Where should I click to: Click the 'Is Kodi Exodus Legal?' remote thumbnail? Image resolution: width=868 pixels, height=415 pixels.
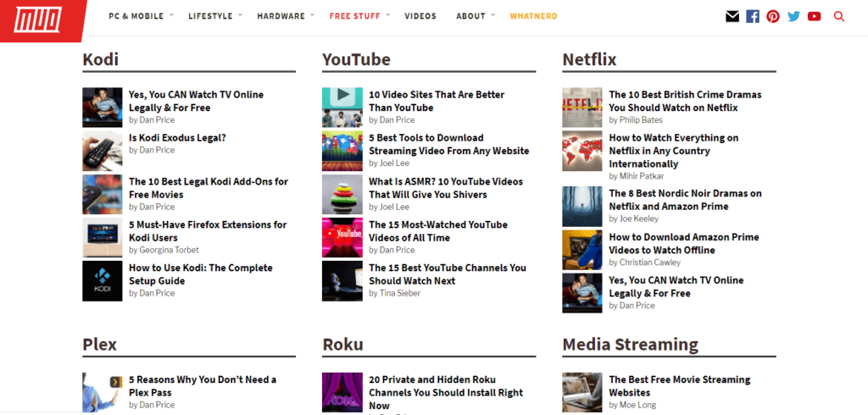(x=103, y=151)
